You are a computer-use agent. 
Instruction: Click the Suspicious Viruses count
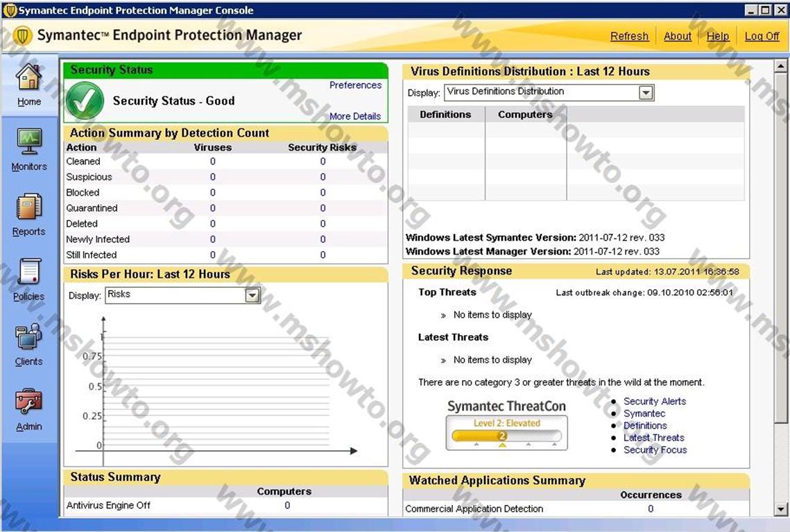click(x=213, y=177)
